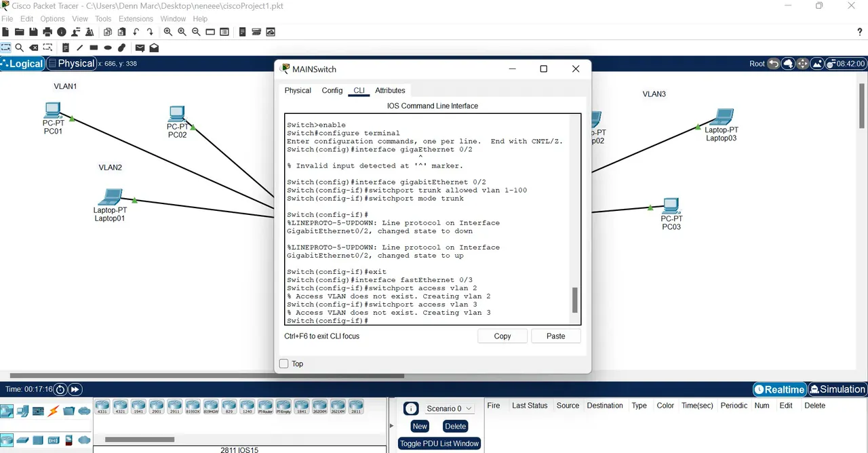Switch to Physical workspace view
Image resolution: width=868 pixels, height=453 pixels.
(71, 64)
